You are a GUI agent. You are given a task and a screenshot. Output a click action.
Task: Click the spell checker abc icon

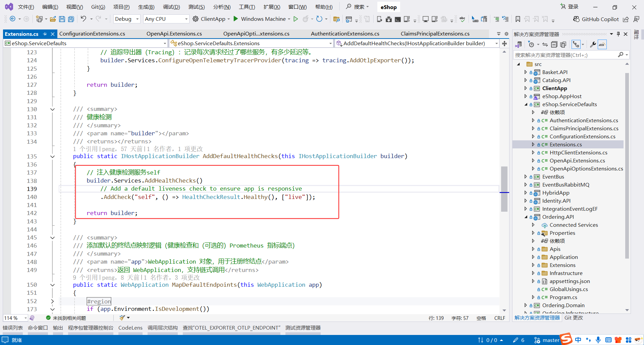(x=462, y=19)
